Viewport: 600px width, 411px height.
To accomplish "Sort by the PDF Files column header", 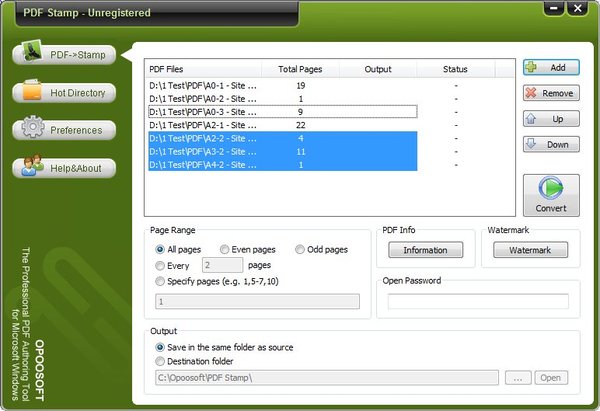I will [x=203, y=69].
